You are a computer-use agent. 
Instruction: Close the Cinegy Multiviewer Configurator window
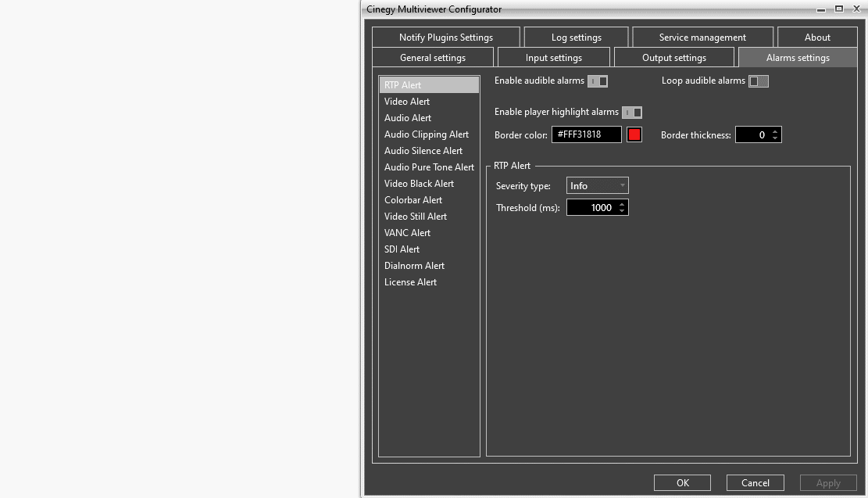pos(856,9)
